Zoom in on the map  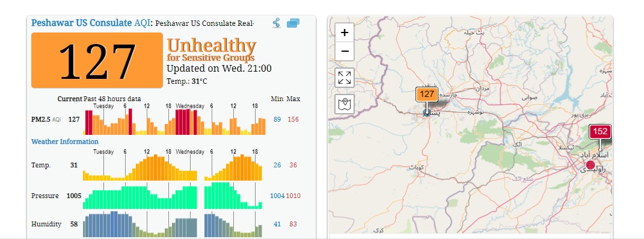pos(345,33)
